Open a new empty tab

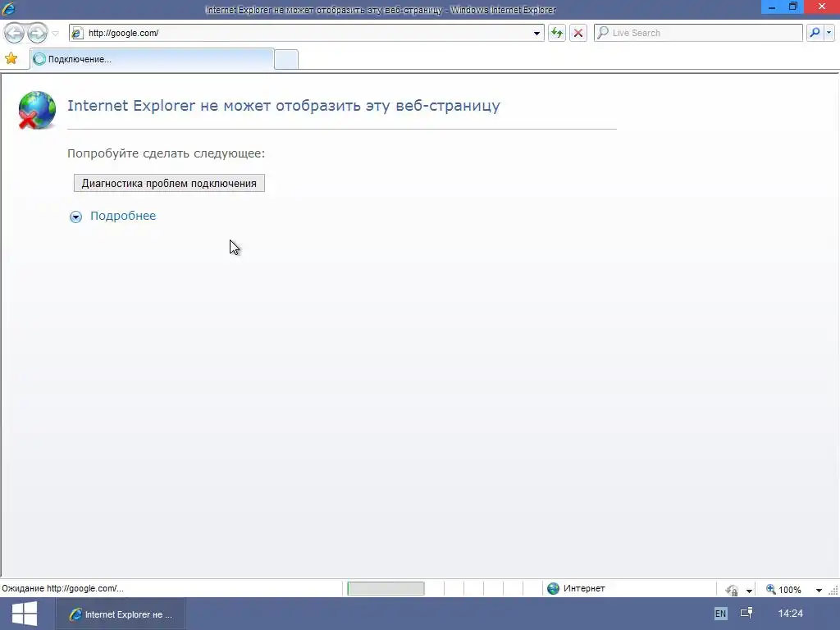click(286, 59)
